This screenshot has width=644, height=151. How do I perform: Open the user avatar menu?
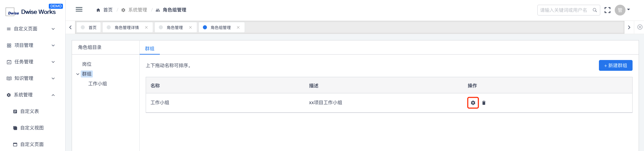(622, 10)
